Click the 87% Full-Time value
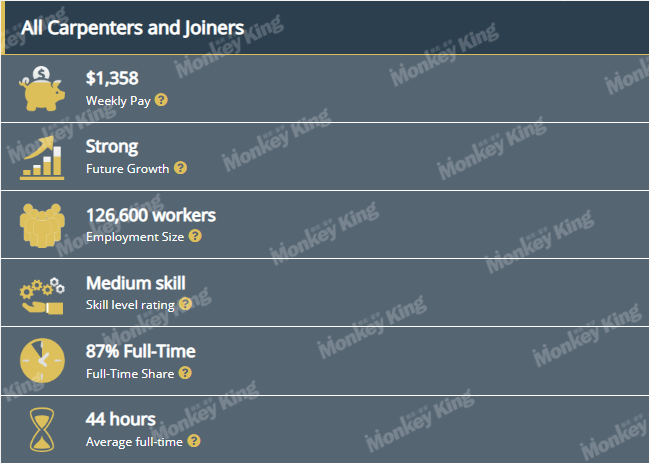Viewport: 649px width, 464px height. 141,351
